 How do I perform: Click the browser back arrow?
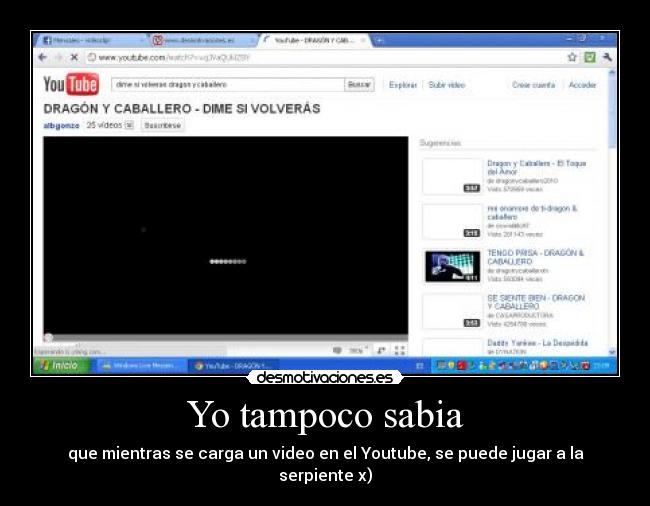[42, 57]
